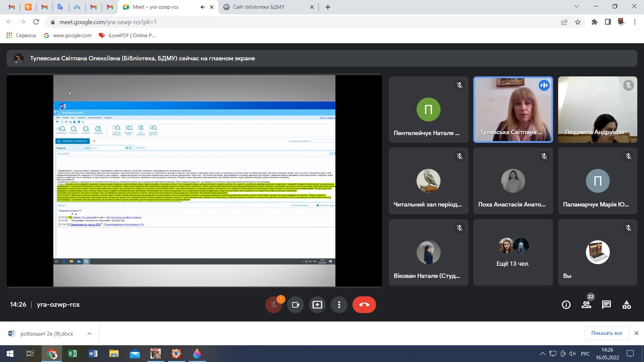This screenshot has height=362, width=644.
Task: Show the participants list panel
Action: [586, 305]
